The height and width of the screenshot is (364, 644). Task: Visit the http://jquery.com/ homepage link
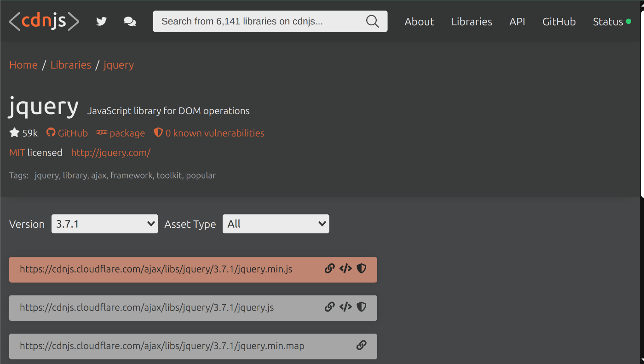point(111,152)
